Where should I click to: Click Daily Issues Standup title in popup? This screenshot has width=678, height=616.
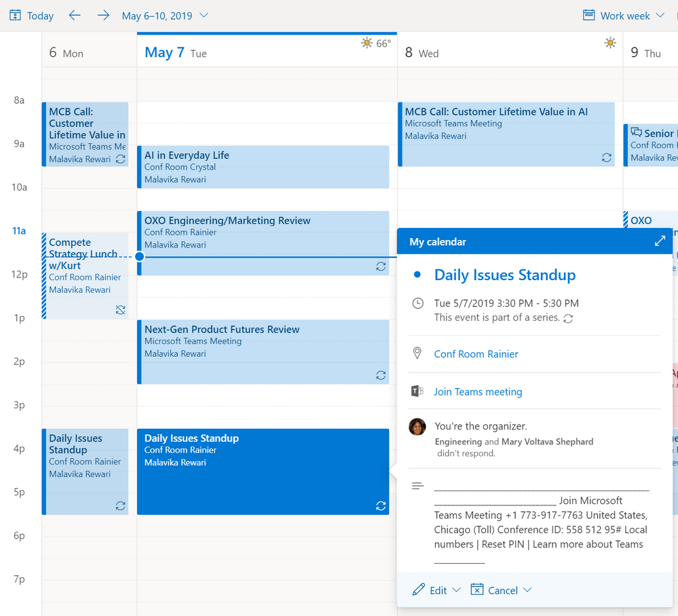[x=505, y=275]
